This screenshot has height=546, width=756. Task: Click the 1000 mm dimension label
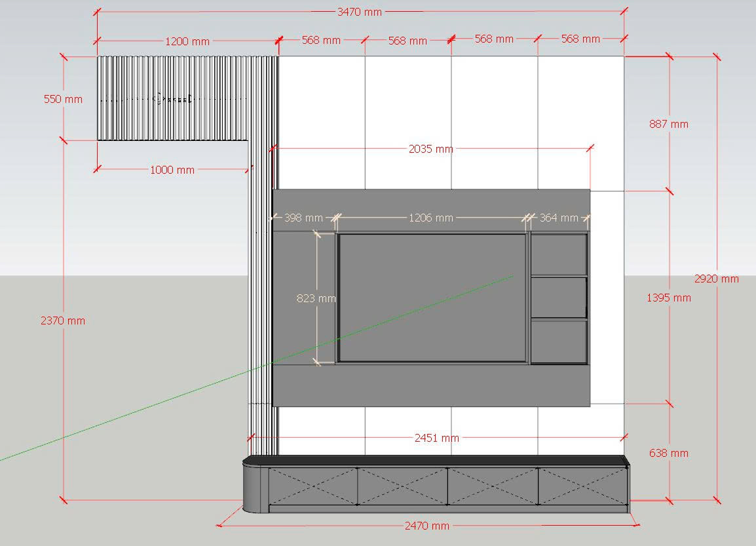click(x=172, y=170)
